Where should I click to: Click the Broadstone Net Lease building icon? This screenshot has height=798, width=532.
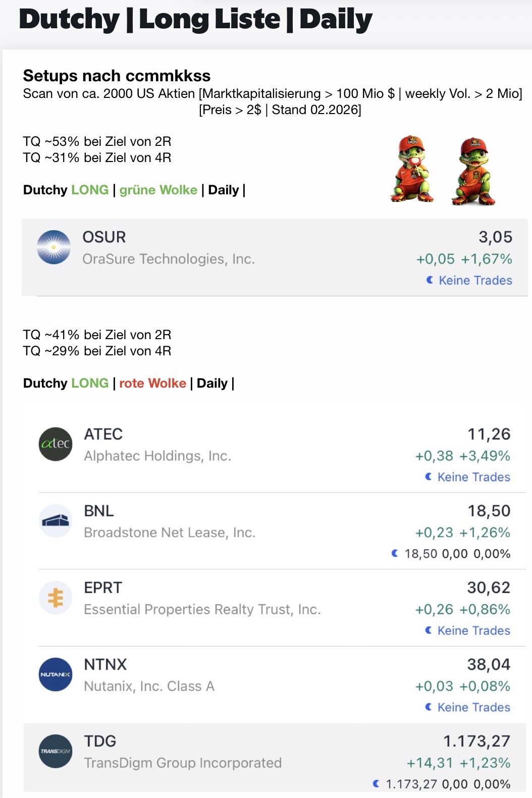click(56, 520)
